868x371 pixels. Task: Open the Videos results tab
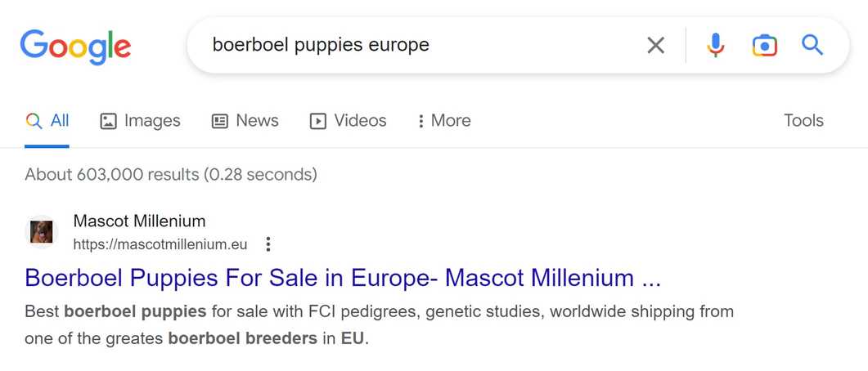(x=359, y=121)
